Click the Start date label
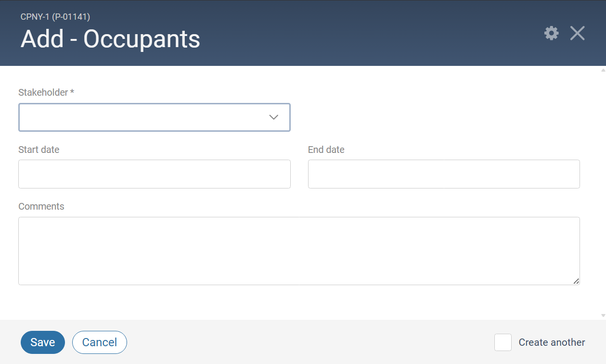 tap(39, 150)
